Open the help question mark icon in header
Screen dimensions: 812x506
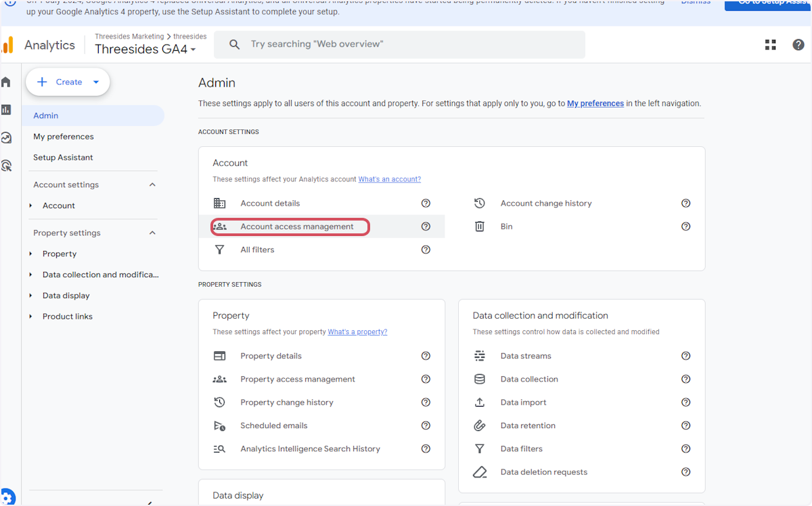pos(798,45)
